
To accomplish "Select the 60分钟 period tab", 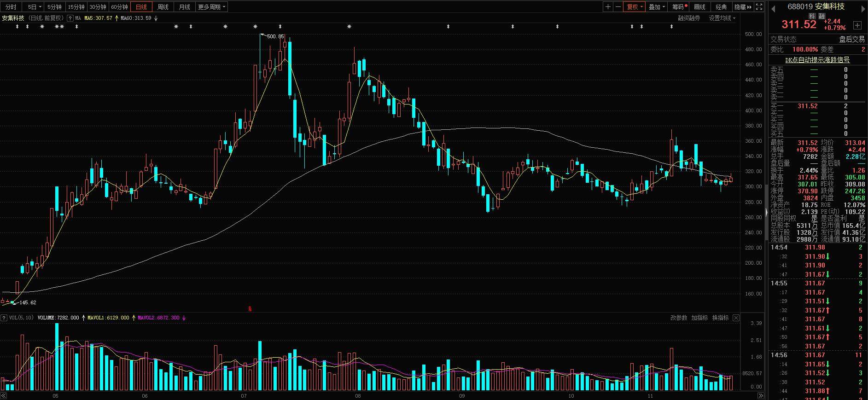I will [x=120, y=7].
